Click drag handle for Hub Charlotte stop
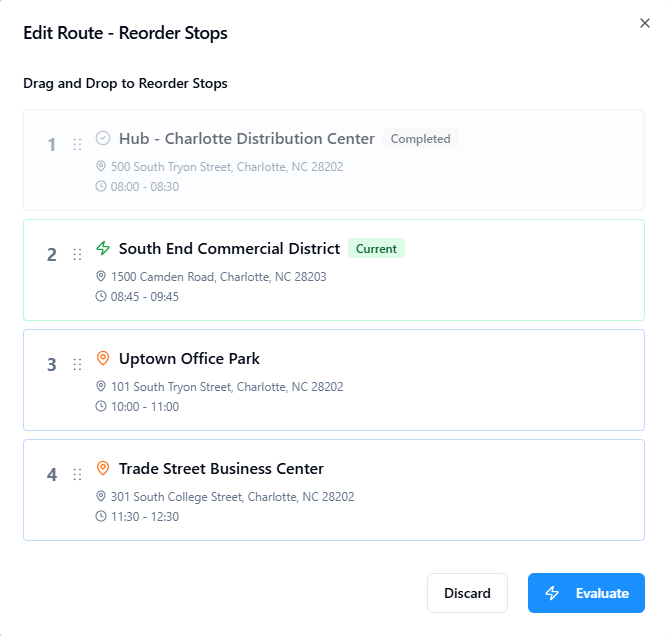This screenshot has height=636, width=667. click(x=77, y=145)
